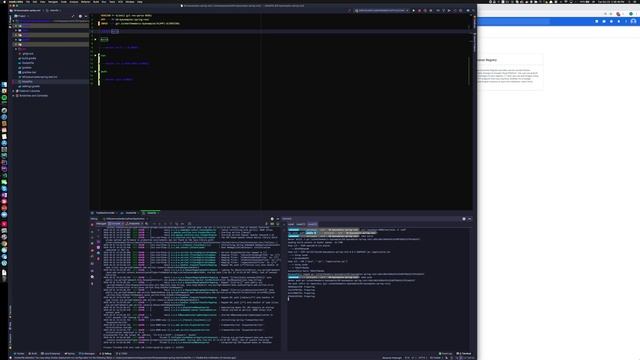
Task: Open the VCS menu
Action: point(120,2)
